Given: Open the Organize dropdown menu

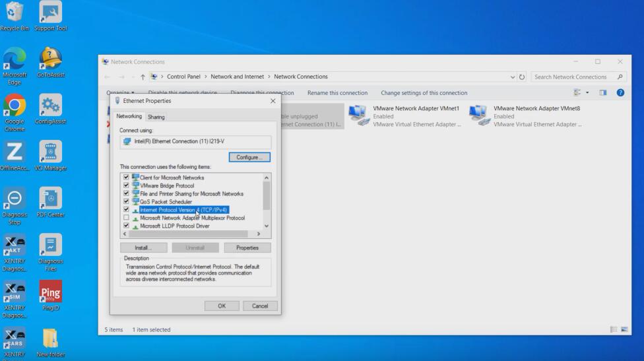Looking at the screenshot, I should click(x=120, y=93).
